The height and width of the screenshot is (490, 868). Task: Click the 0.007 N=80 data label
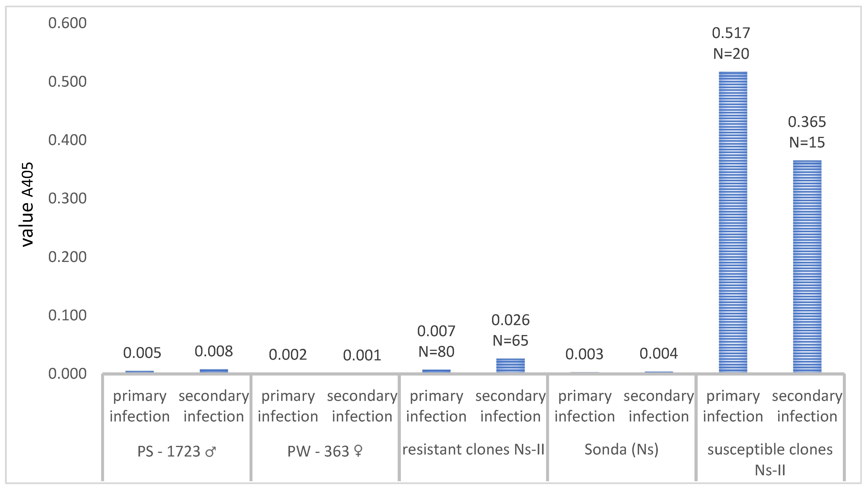(436, 341)
